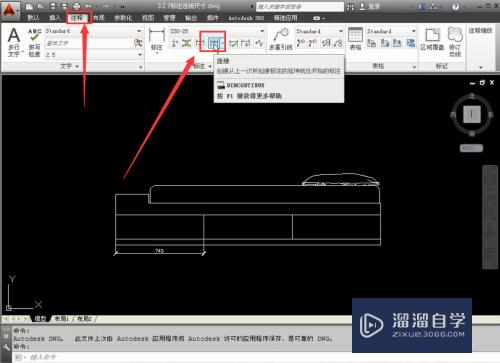Click the binoculars search icon in title bar
Screen dimensions: 500x363
(350, 7)
